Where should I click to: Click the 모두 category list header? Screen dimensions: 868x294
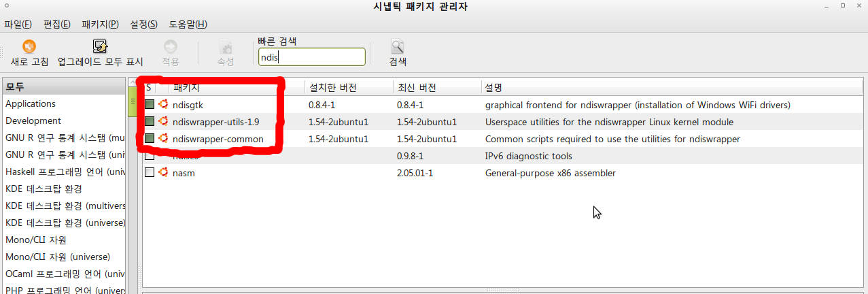coord(64,87)
